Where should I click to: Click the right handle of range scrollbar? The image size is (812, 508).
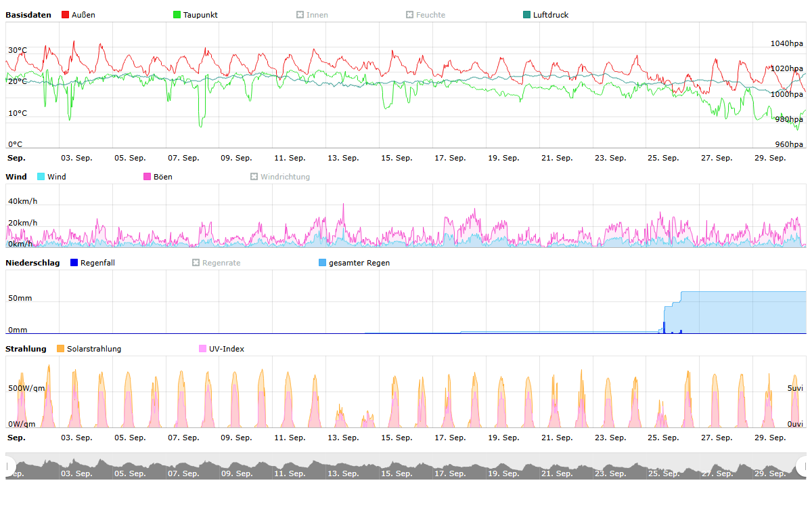tap(803, 466)
